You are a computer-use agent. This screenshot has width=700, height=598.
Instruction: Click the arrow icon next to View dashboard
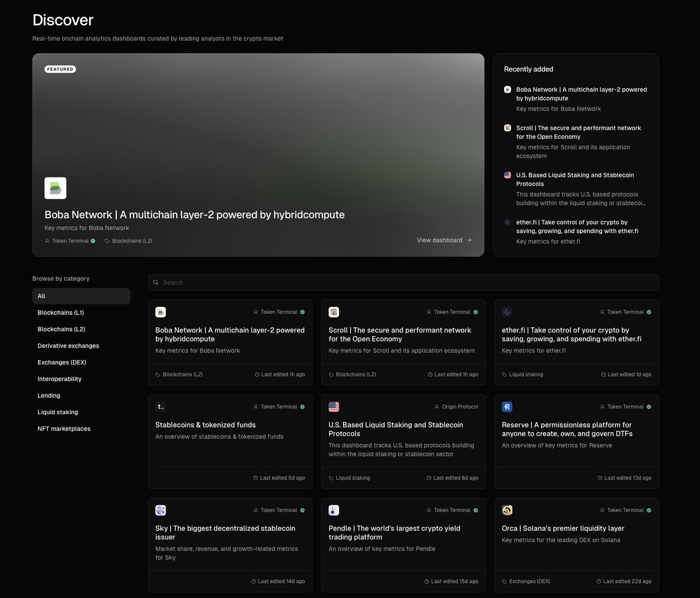[469, 240]
